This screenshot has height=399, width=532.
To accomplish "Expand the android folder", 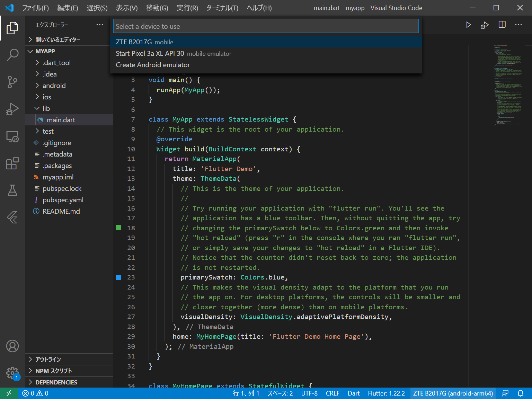I will pyautogui.click(x=54, y=85).
